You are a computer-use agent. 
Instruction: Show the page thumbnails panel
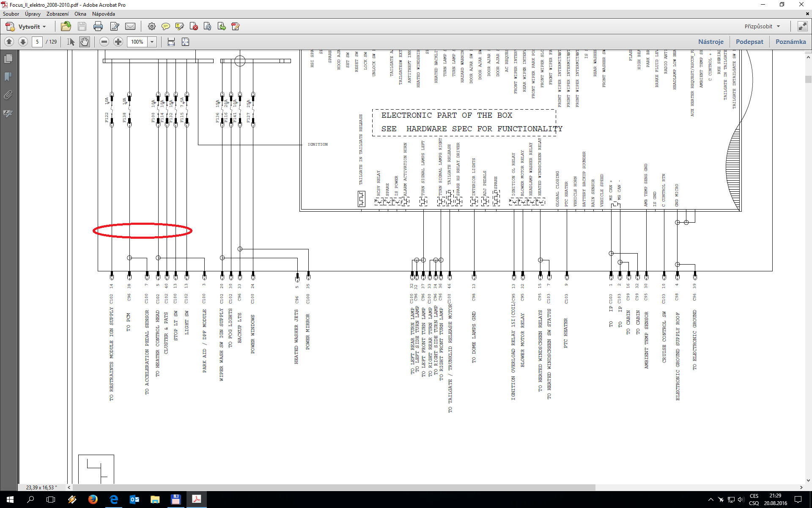point(8,59)
